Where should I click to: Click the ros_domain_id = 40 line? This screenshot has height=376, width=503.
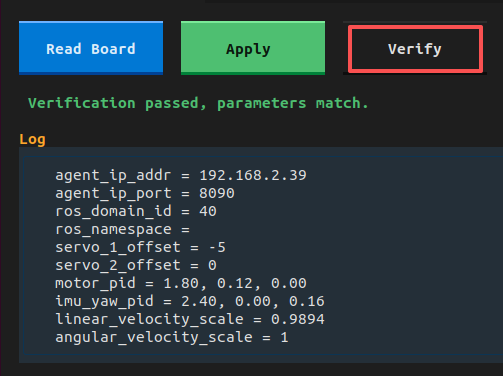click(136, 211)
